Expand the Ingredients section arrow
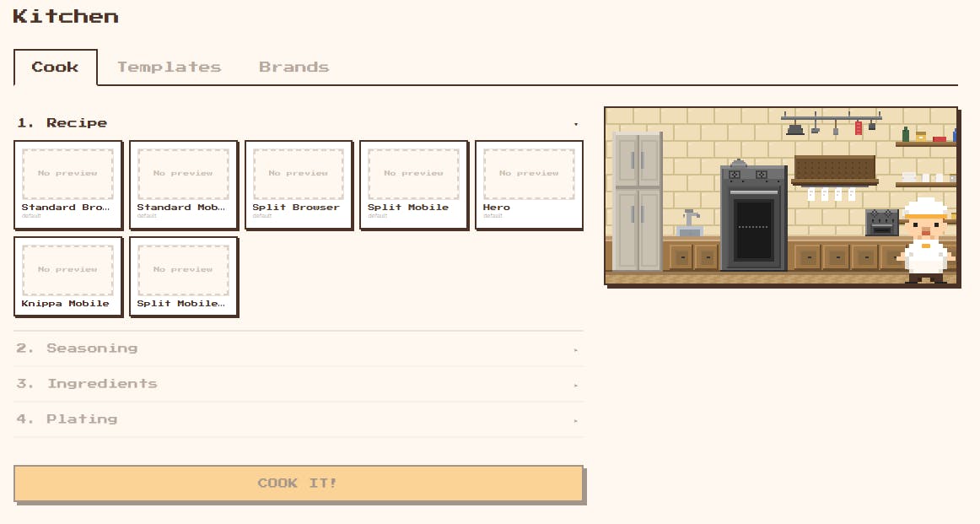 point(576,385)
